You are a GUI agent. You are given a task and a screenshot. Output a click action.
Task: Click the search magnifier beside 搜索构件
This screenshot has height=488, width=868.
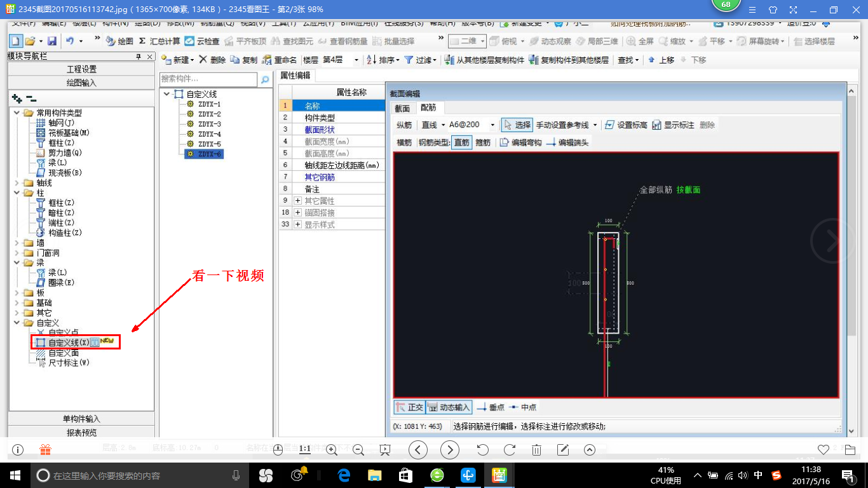point(266,79)
